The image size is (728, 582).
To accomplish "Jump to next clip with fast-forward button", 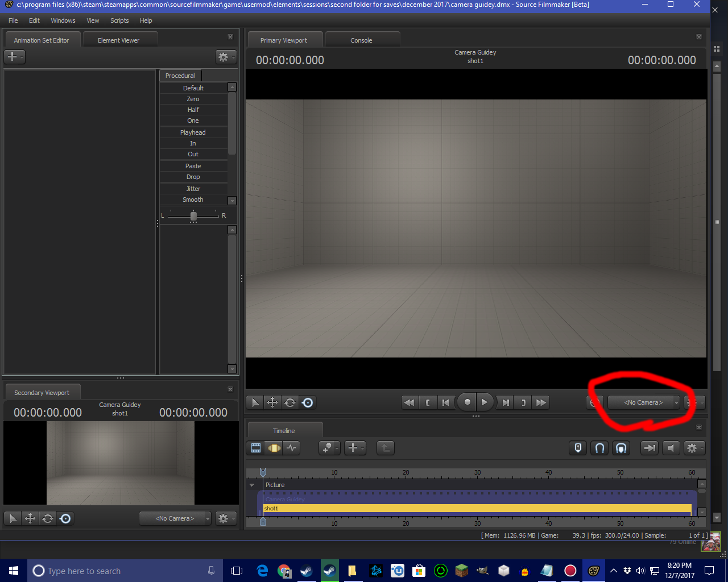I will (541, 402).
